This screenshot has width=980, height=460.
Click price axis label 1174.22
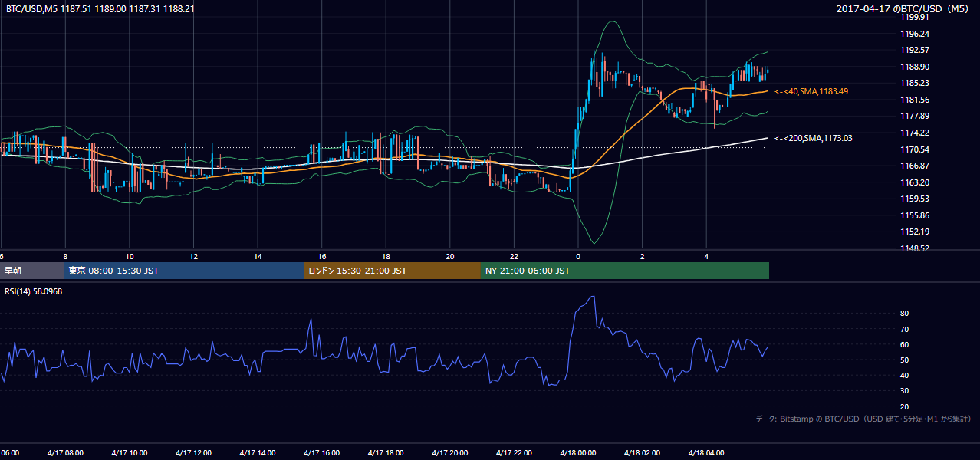915,133
